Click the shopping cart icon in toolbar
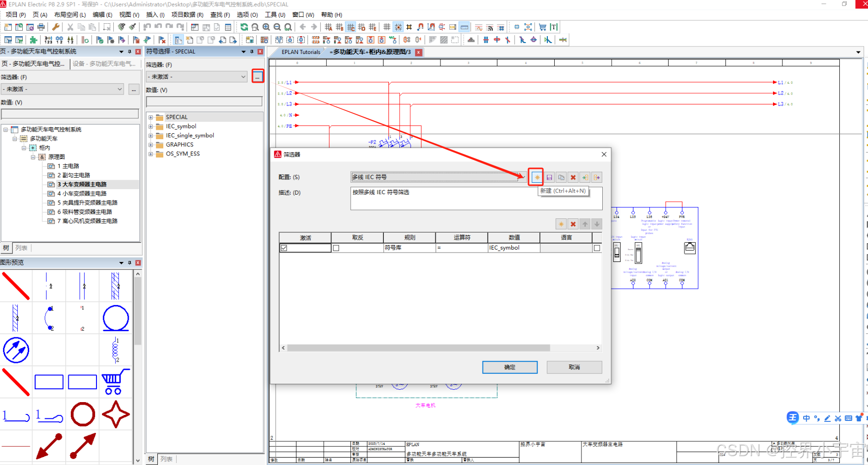The image size is (868, 465). pos(542,27)
